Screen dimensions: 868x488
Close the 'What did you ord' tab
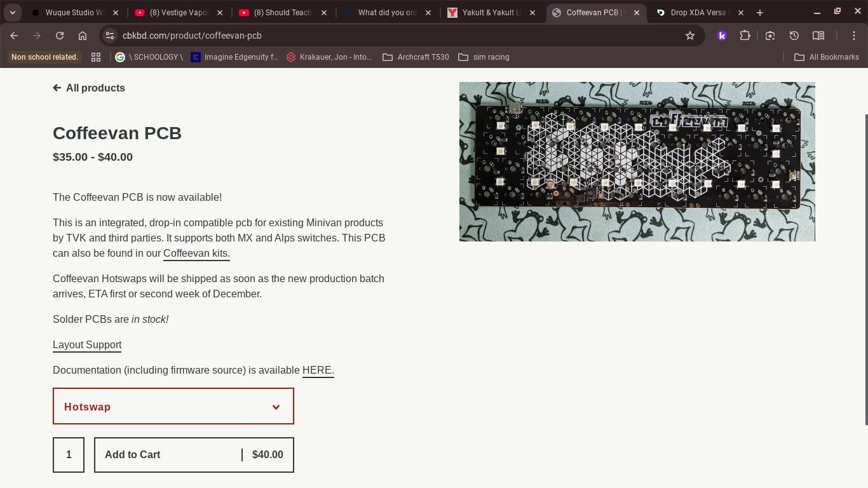(428, 13)
